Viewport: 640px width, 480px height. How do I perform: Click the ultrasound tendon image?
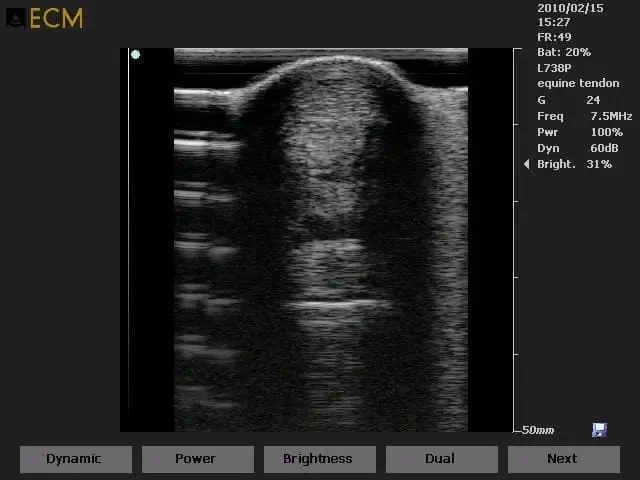point(321,240)
